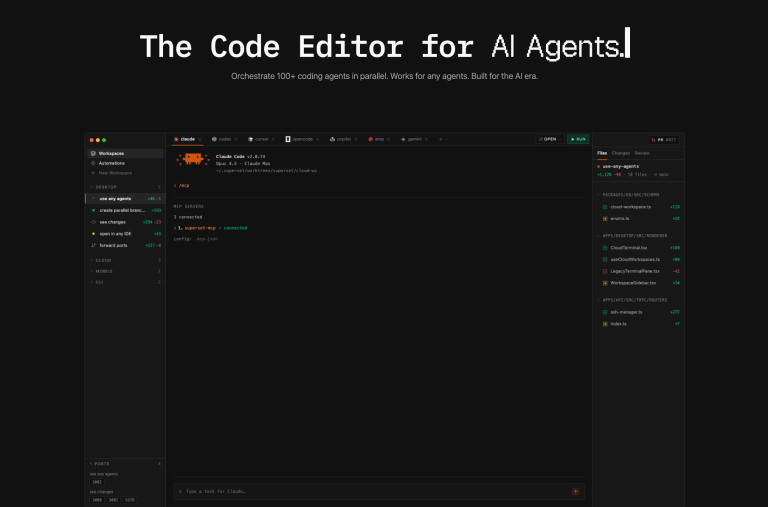
Task: Open the Workspaces section in sidebar
Action: 125,153
